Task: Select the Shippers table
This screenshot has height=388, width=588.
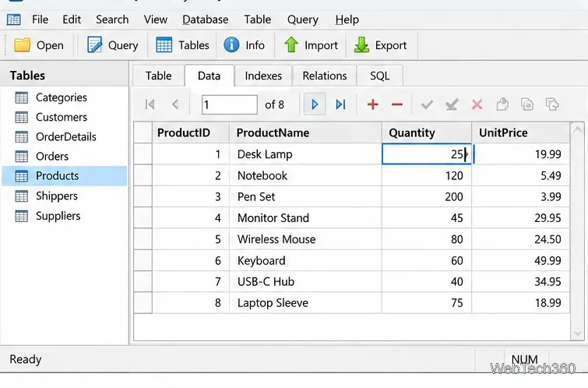Action: pyautogui.click(x=65, y=196)
